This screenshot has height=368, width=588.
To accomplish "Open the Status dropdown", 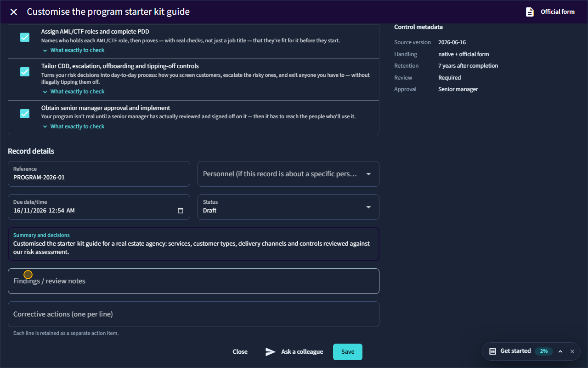I will [x=288, y=207].
